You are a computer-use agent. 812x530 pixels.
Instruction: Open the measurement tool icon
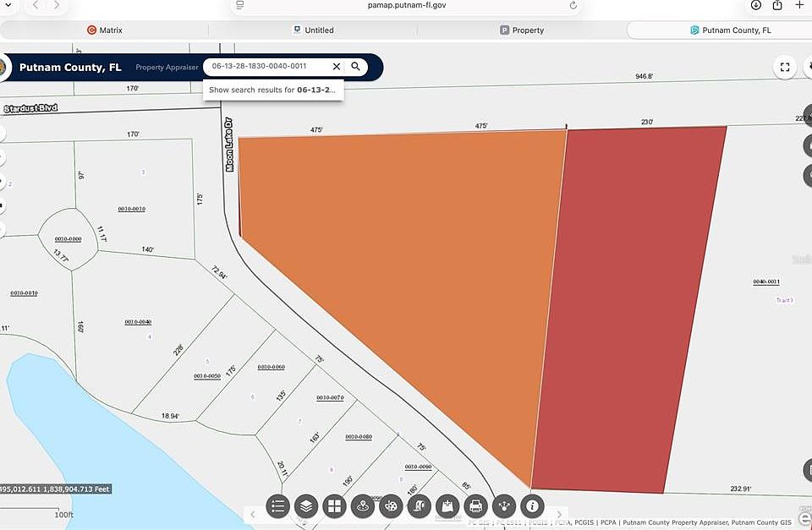[419, 506]
